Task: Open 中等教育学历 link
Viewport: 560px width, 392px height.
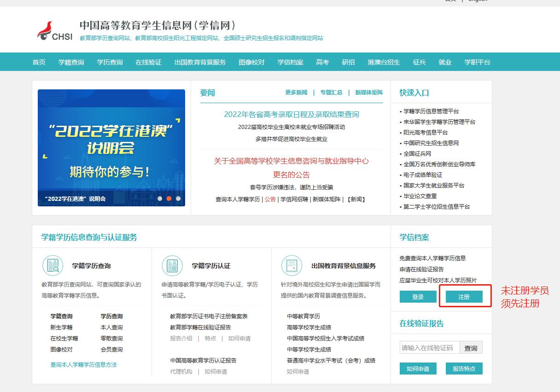Action: coord(303,316)
